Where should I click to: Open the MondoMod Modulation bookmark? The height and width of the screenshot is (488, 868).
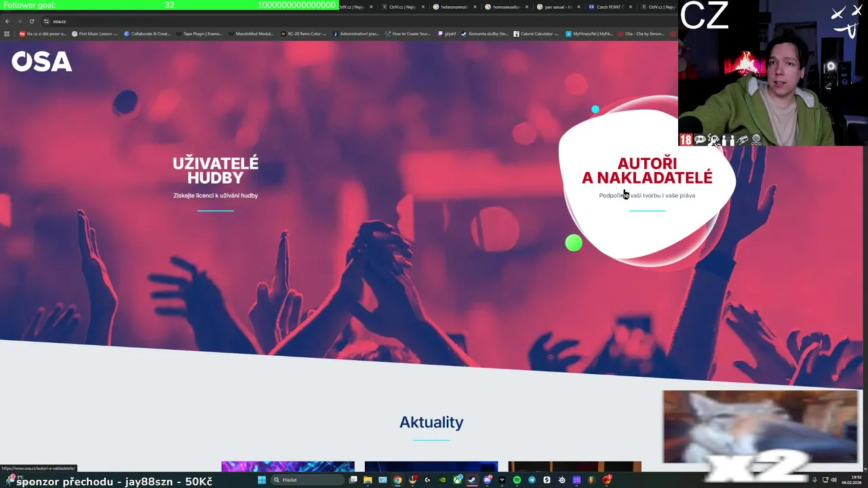point(251,33)
